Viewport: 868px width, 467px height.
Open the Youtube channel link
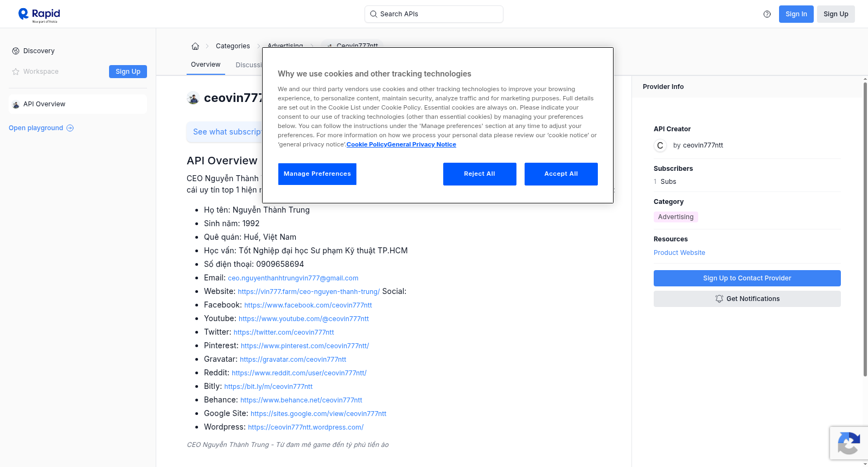click(304, 319)
